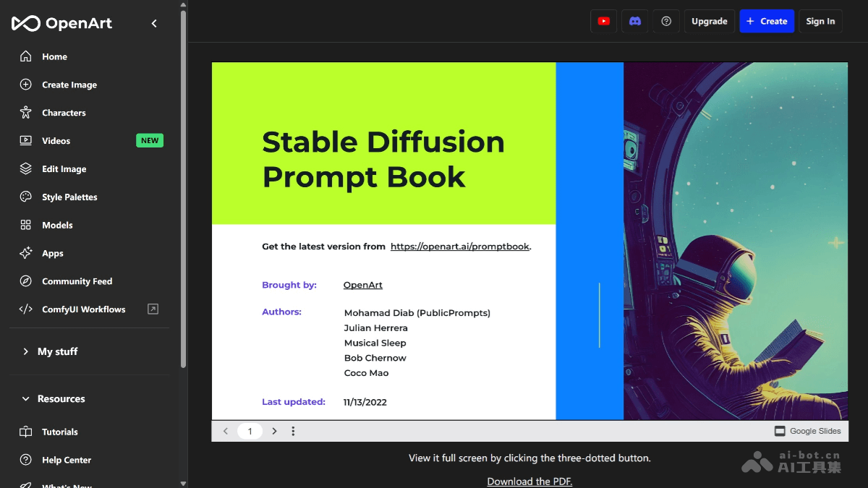
Task: Advance to the next slide arrow
Action: click(x=274, y=430)
